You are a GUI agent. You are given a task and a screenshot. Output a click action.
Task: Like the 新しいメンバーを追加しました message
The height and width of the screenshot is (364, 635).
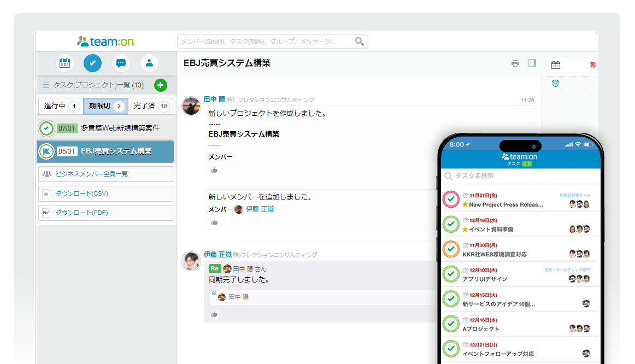pyautogui.click(x=214, y=222)
